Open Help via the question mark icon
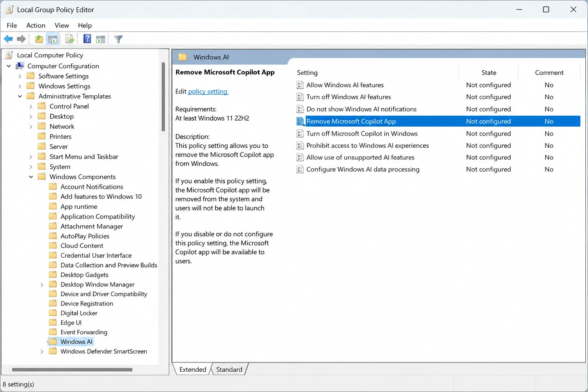The image size is (588, 392). pyautogui.click(x=87, y=39)
